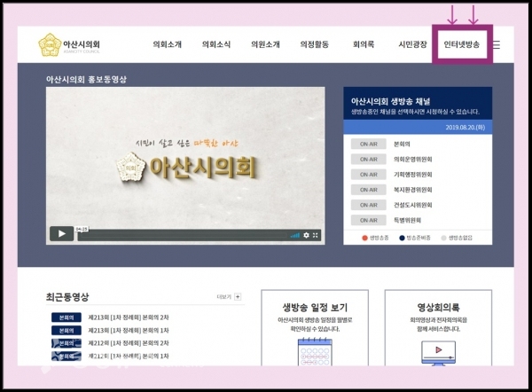
Task: Select ON AIR for 의회운영위원회 channel
Action: pos(367,160)
